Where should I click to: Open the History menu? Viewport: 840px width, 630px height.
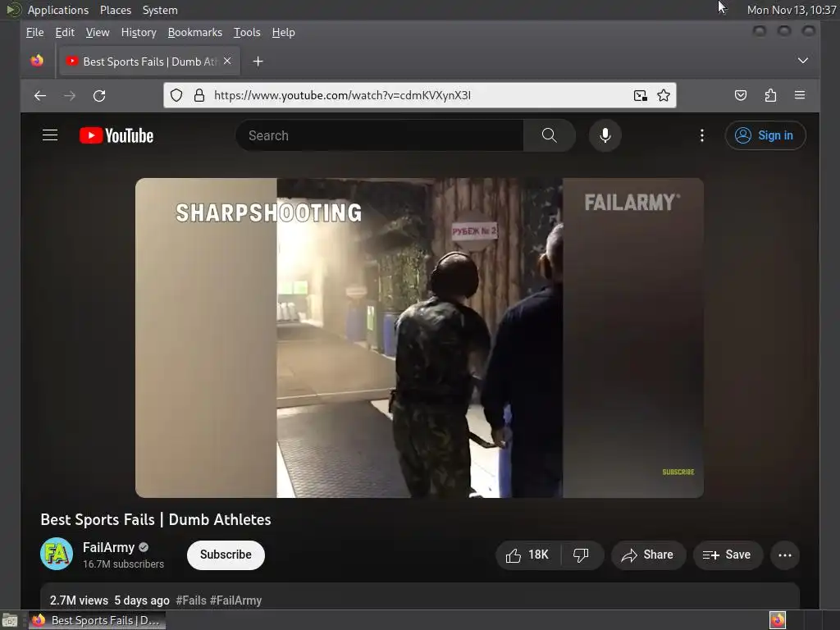click(x=139, y=32)
